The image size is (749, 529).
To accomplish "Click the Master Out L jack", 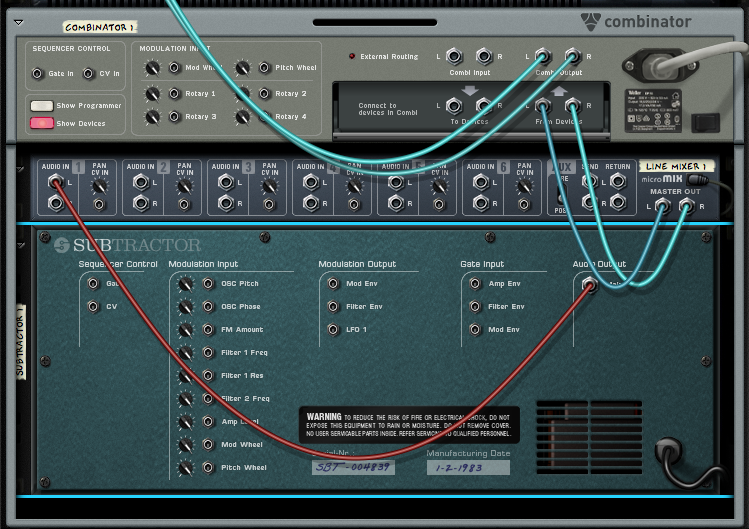I will point(662,206).
